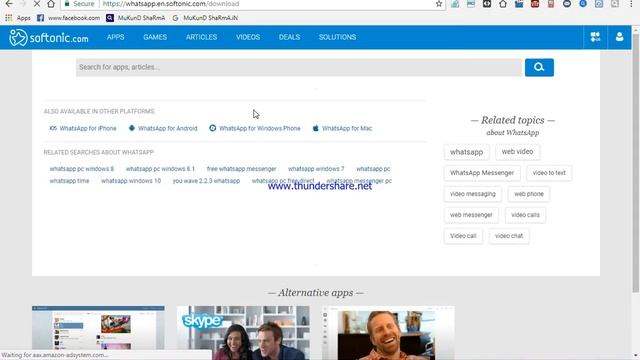Click the address bar URL
640x360 pixels.
click(171, 4)
